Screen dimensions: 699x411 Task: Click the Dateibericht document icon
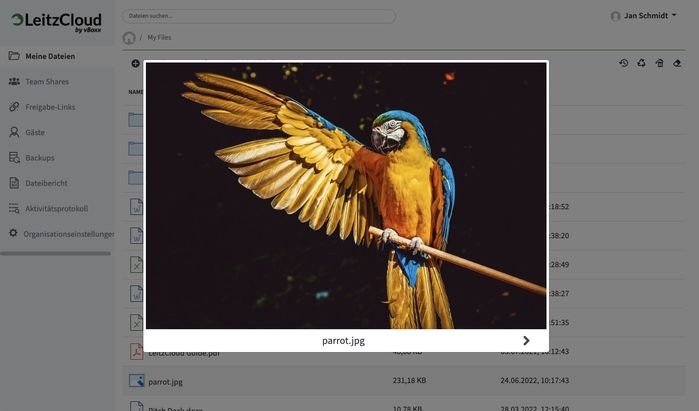(14, 183)
